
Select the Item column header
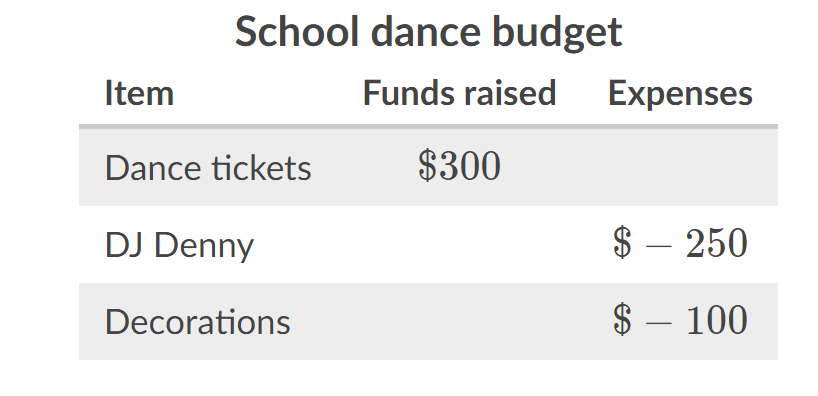click(x=139, y=93)
